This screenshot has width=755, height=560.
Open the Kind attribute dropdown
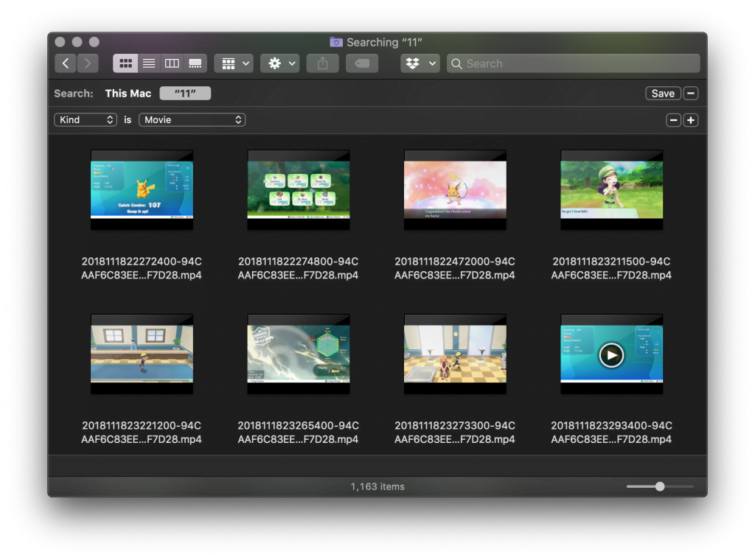click(86, 120)
